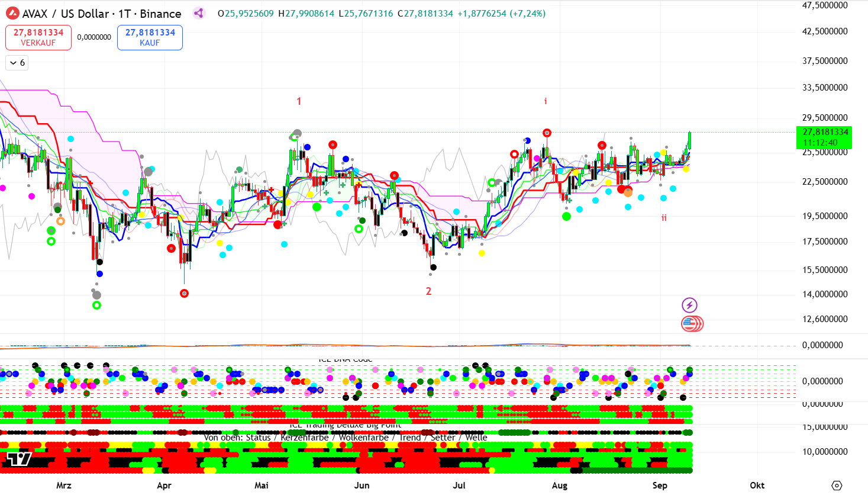Click the Okt label on the time axis
868x495 pixels.
757,486
